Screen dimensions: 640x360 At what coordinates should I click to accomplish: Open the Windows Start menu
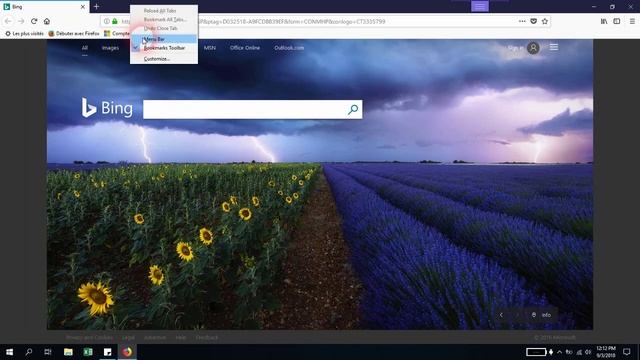[9, 352]
